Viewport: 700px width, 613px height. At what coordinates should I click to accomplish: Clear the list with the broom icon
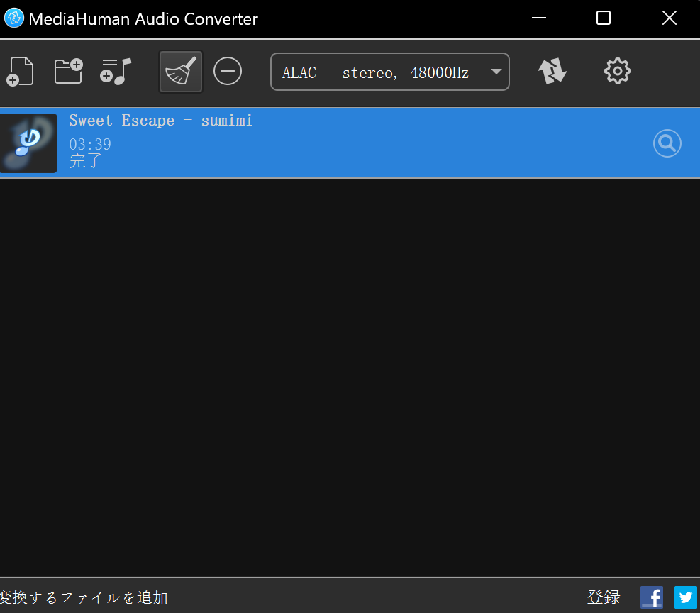click(x=181, y=72)
